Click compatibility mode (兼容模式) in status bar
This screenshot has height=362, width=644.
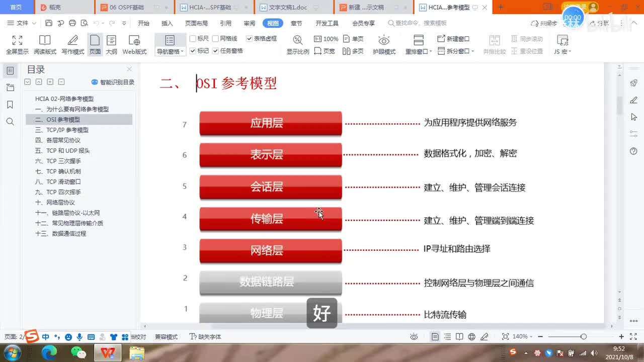point(166,337)
